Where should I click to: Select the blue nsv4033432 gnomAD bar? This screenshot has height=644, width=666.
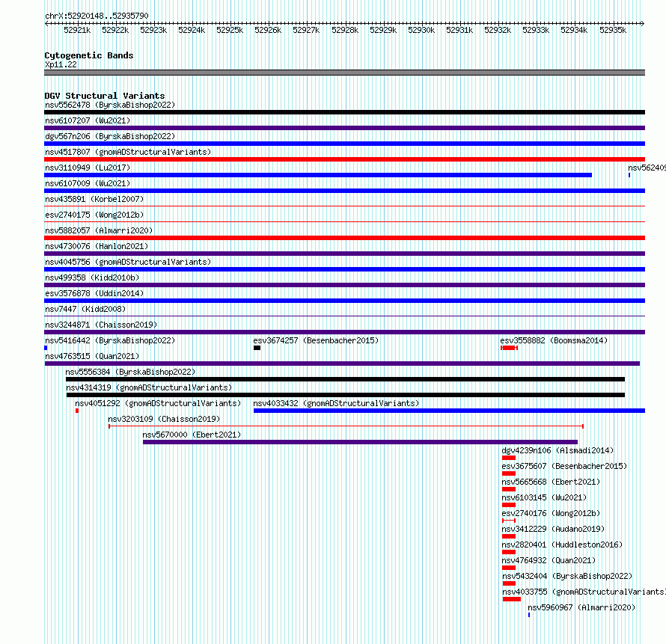coord(450,411)
